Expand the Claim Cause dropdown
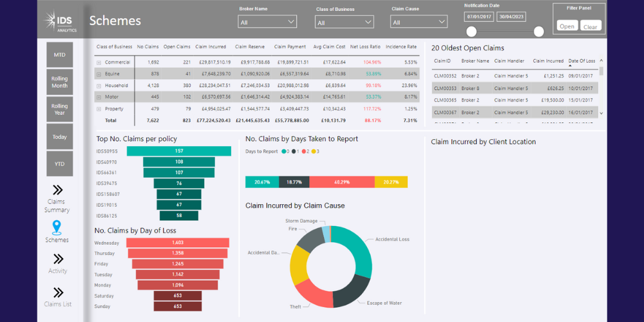 point(419,22)
